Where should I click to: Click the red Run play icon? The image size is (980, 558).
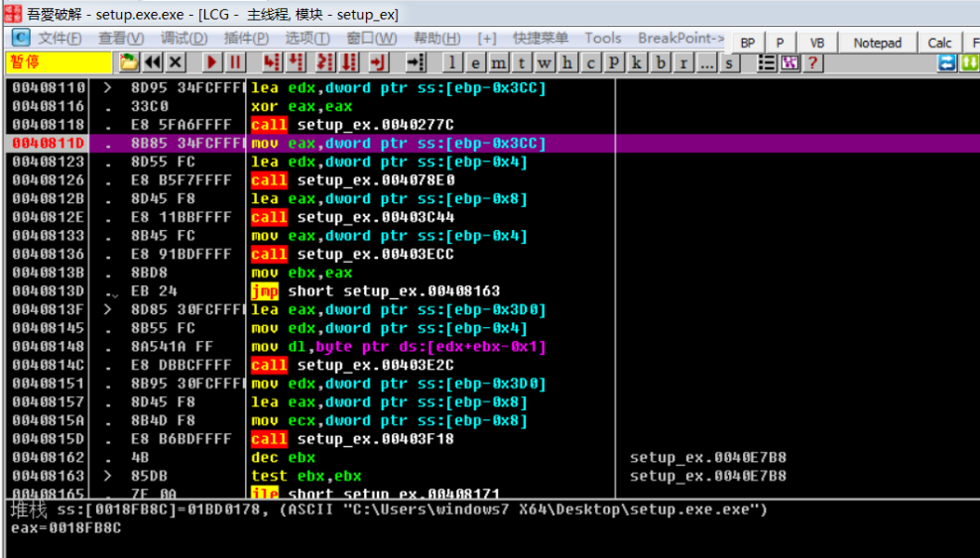(x=212, y=62)
